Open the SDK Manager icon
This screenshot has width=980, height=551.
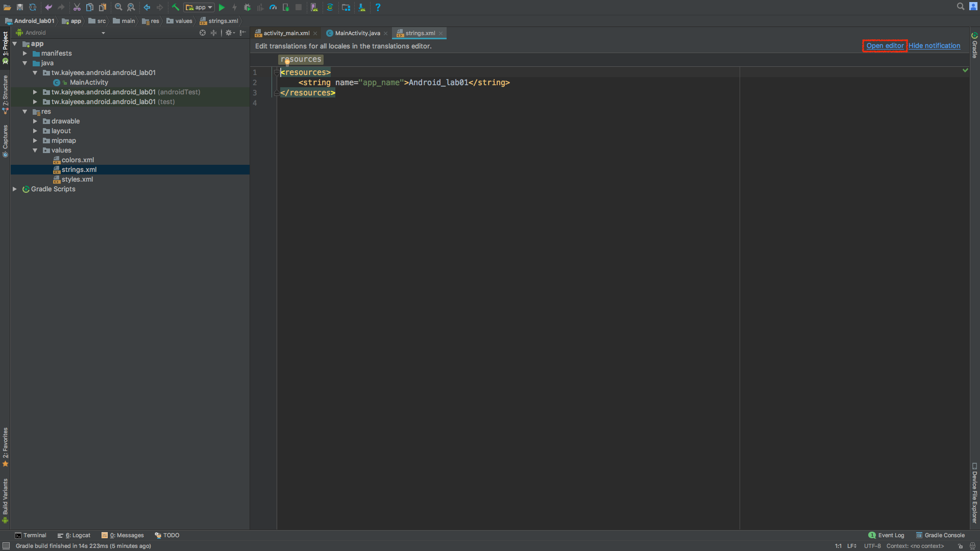click(x=362, y=7)
